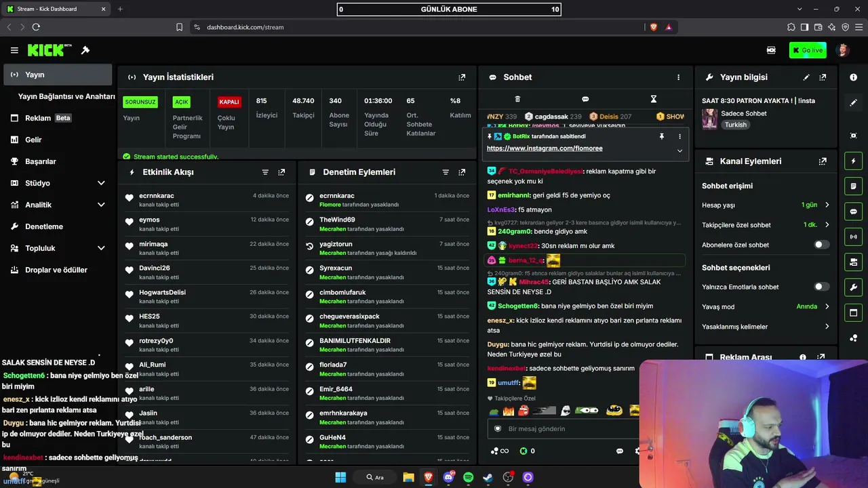The width and height of the screenshot is (868, 488).
Task: Open filter icon in Etkinlik Akışı header
Action: click(x=265, y=172)
